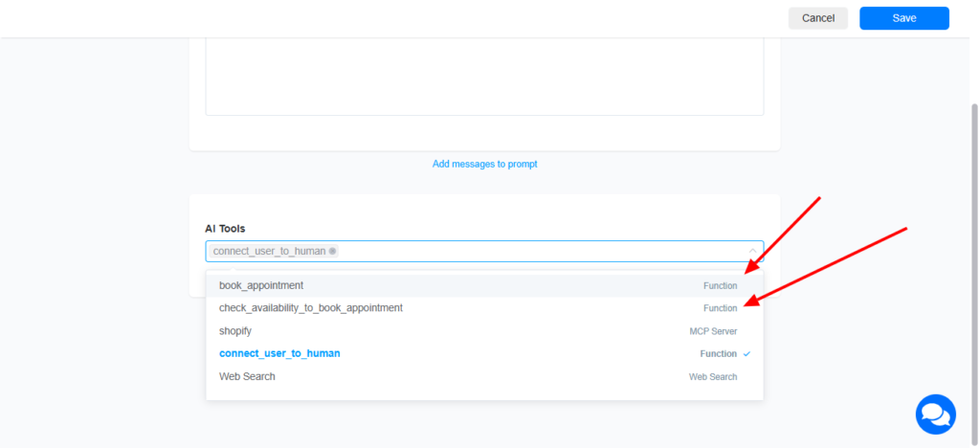This screenshot has width=980, height=448.
Task: Click MCP Server label beside shopify
Action: click(713, 331)
